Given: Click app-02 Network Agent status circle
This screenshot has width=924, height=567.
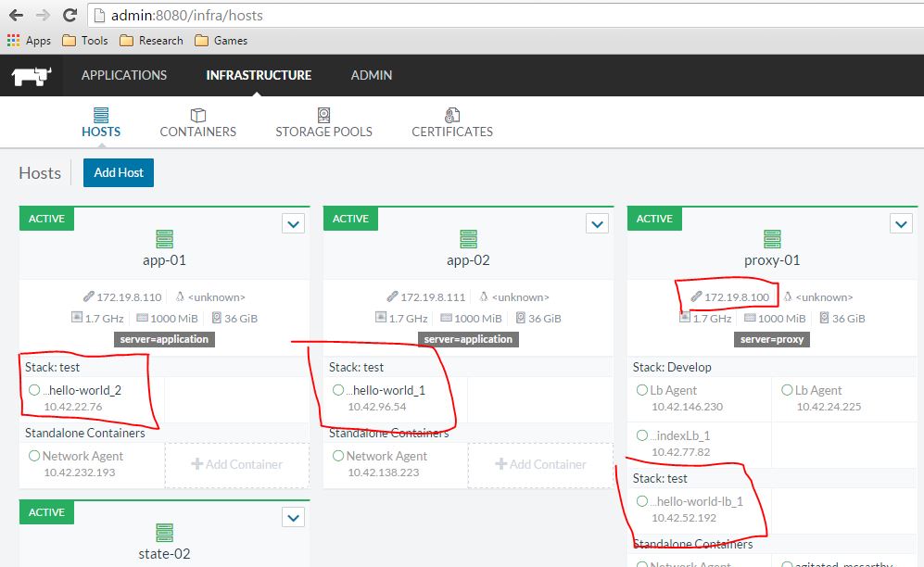Looking at the screenshot, I should coord(338,456).
